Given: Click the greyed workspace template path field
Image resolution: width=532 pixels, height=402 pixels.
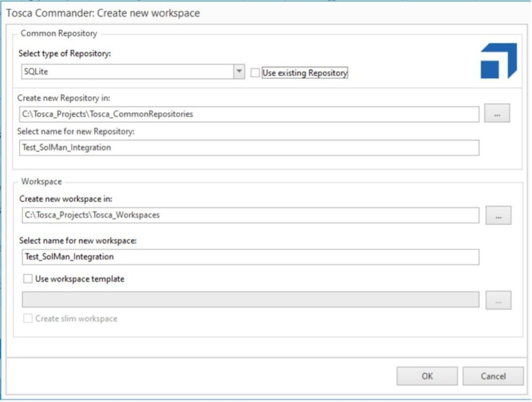Looking at the screenshot, I should coord(250,300).
